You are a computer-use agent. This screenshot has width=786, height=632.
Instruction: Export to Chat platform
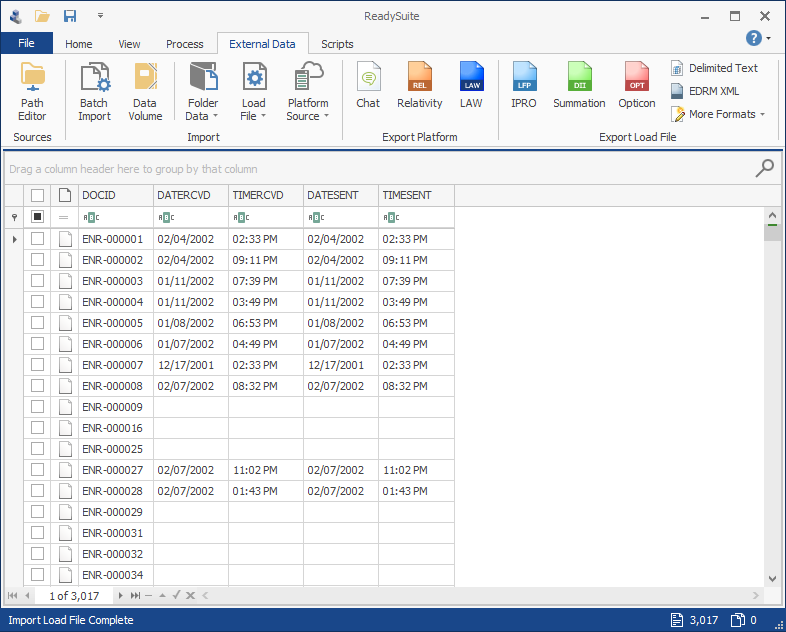pos(368,86)
